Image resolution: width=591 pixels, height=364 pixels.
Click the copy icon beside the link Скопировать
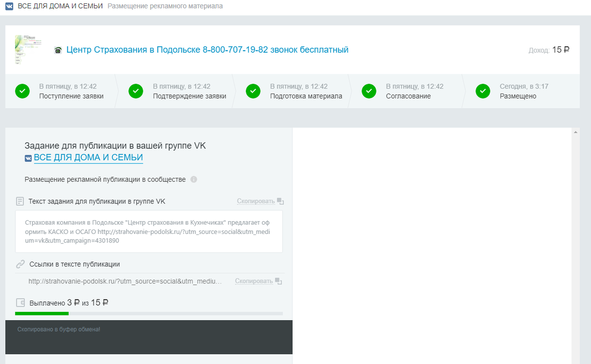coord(278,281)
